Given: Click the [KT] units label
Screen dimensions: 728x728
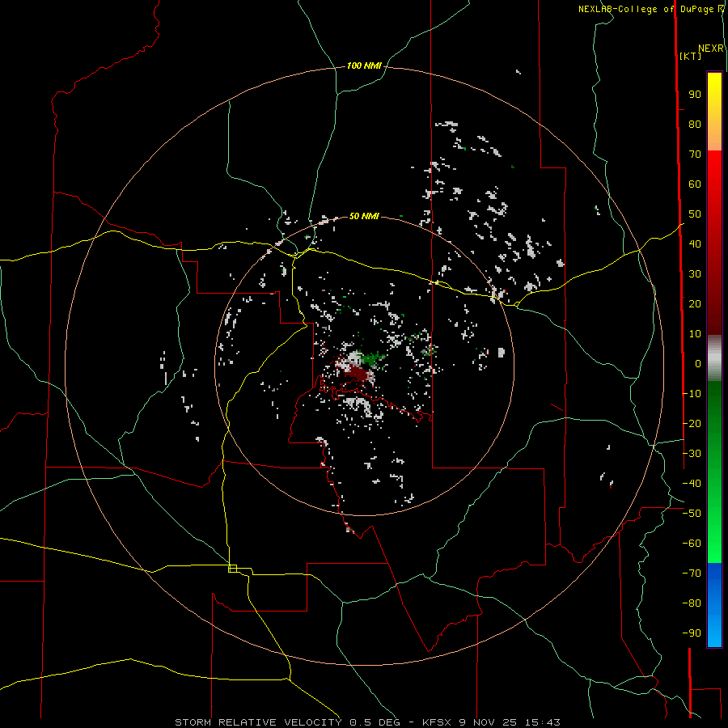Looking at the screenshot, I should click(690, 56).
